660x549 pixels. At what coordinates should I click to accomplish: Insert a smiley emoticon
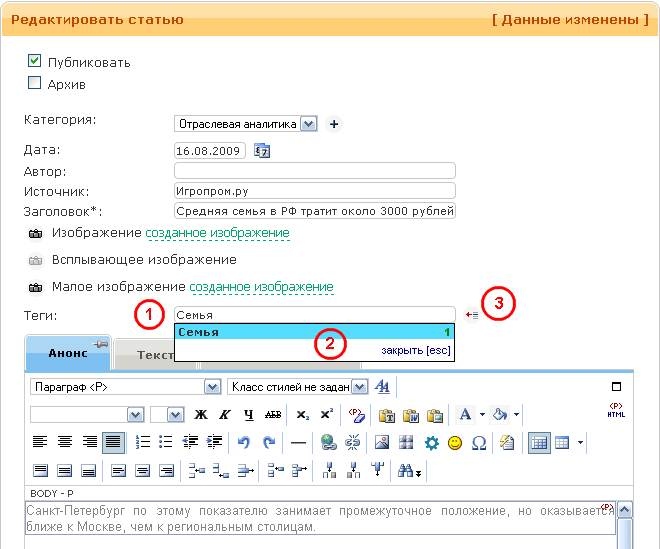(455, 442)
